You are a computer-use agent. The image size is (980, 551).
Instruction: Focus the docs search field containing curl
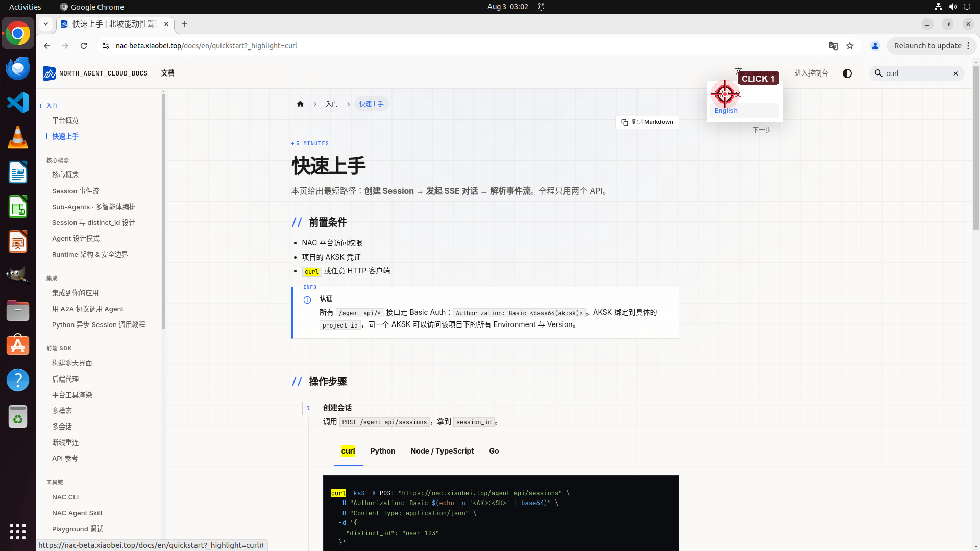click(917, 73)
